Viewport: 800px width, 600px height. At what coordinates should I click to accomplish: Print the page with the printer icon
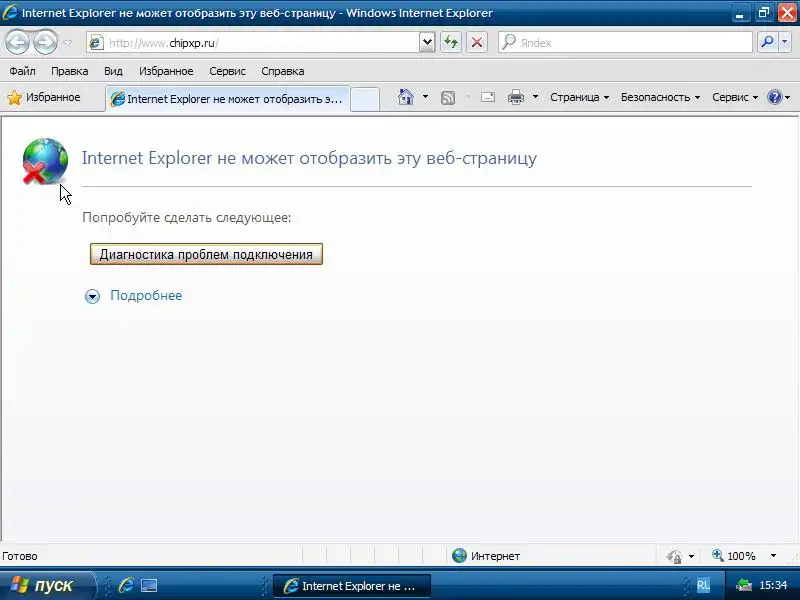tap(516, 97)
